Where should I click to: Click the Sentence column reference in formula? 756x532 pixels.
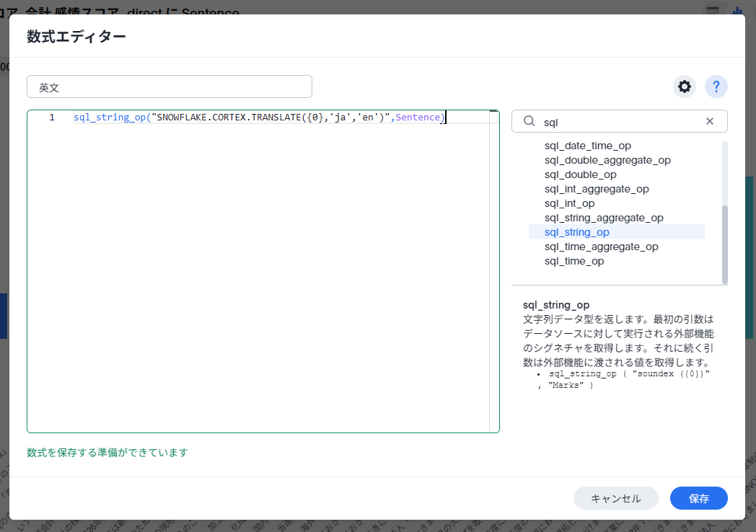418,117
